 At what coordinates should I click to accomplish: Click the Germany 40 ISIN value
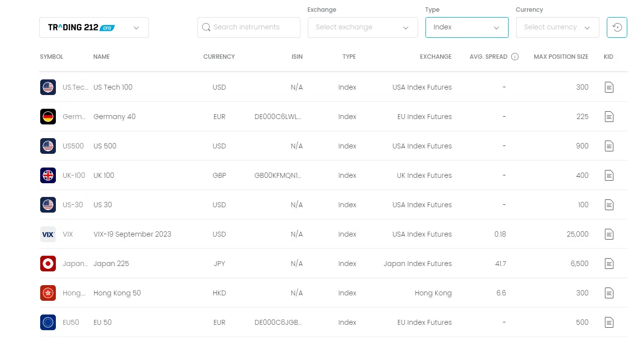pyautogui.click(x=278, y=117)
